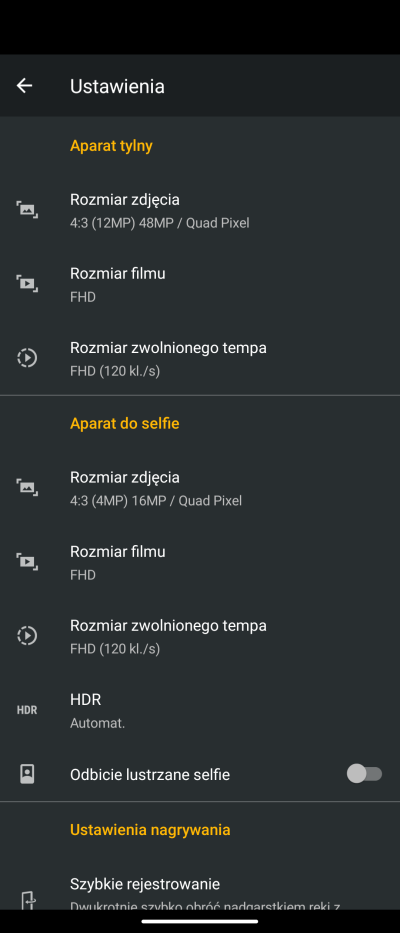Click the HDR icon
Image resolution: width=400 pixels, height=933 pixels.
point(27,710)
